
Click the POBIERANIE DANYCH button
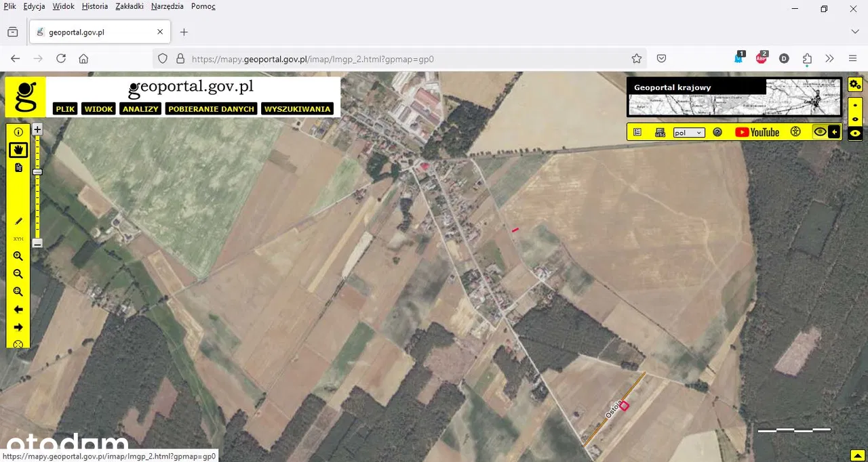point(211,108)
